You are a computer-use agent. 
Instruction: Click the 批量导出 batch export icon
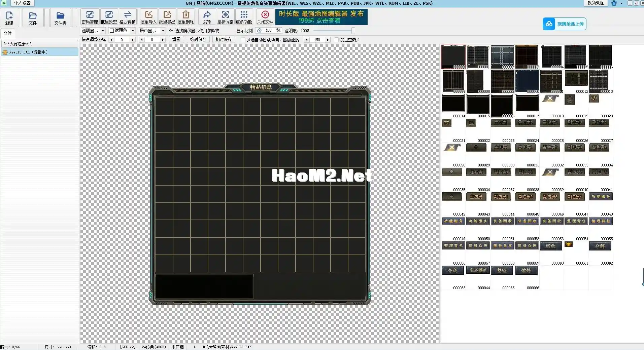167,17
